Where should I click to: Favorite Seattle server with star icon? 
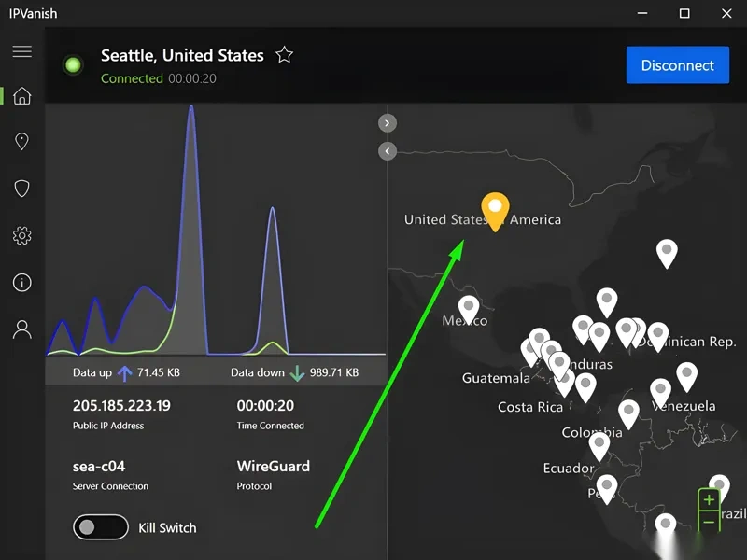coord(285,55)
